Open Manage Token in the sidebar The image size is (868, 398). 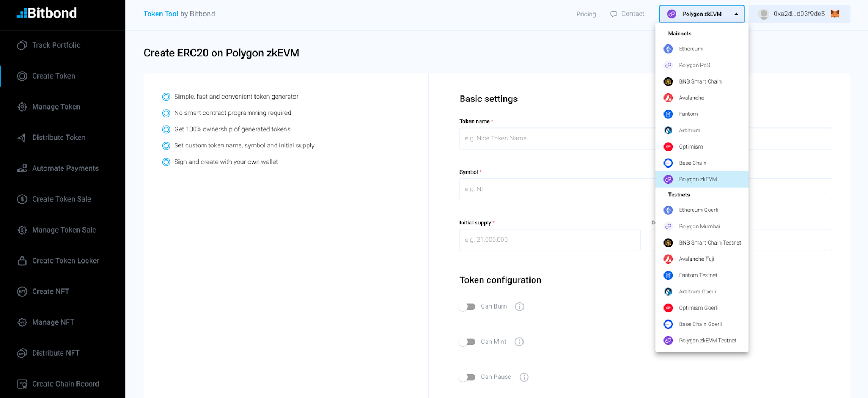56,107
